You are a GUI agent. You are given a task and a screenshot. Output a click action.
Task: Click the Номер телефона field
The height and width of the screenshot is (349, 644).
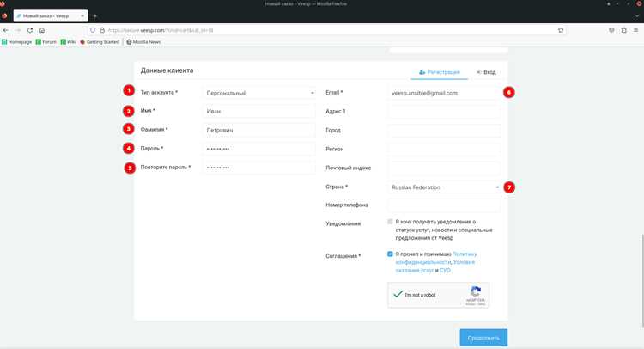click(444, 205)
